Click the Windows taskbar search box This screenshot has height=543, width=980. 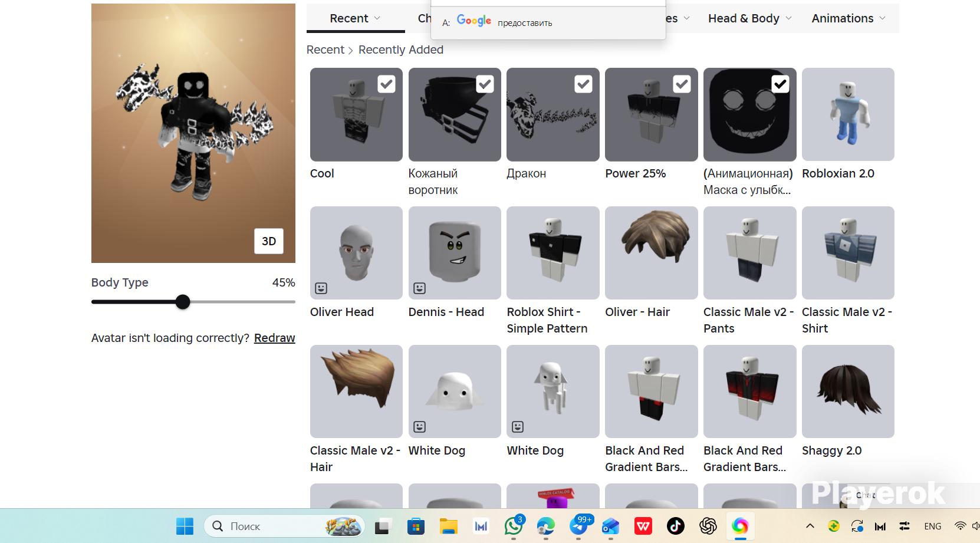pos(284,526)
